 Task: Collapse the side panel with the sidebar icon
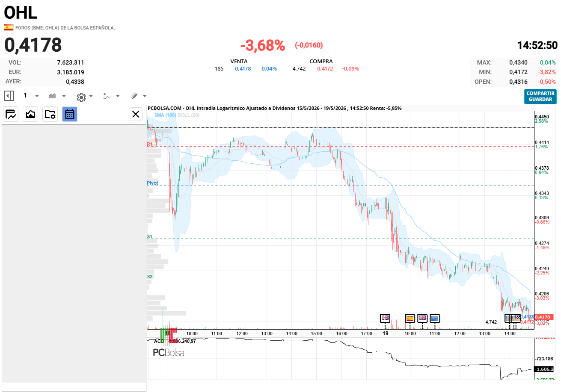[9, 96]
